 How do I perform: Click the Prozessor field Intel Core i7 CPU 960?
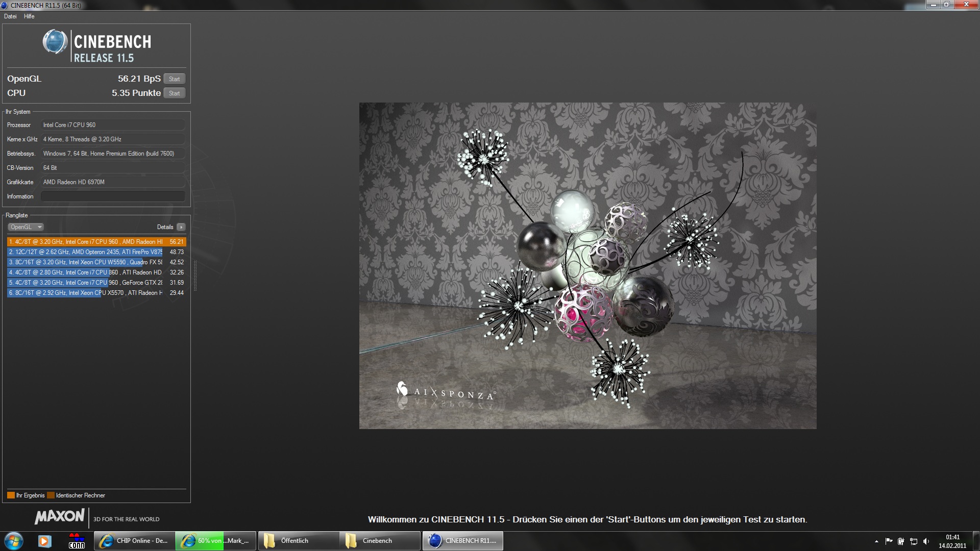coord(113,125)
